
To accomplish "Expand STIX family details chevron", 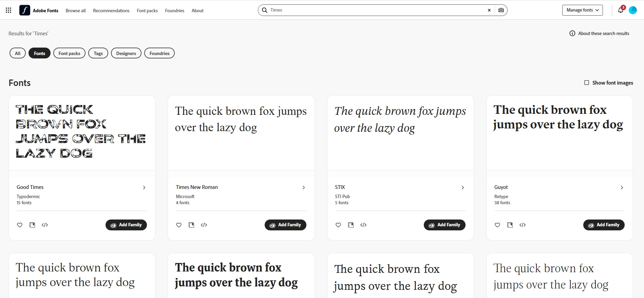I will pos(463,188).
